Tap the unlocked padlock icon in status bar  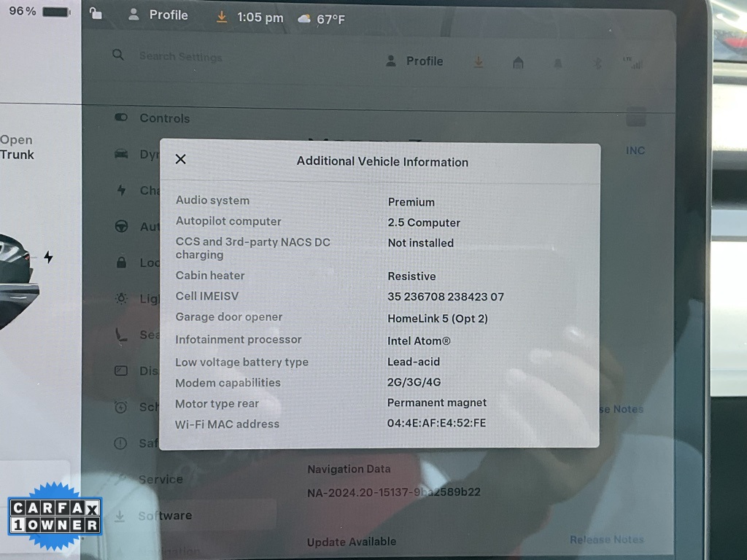point(96,14)
